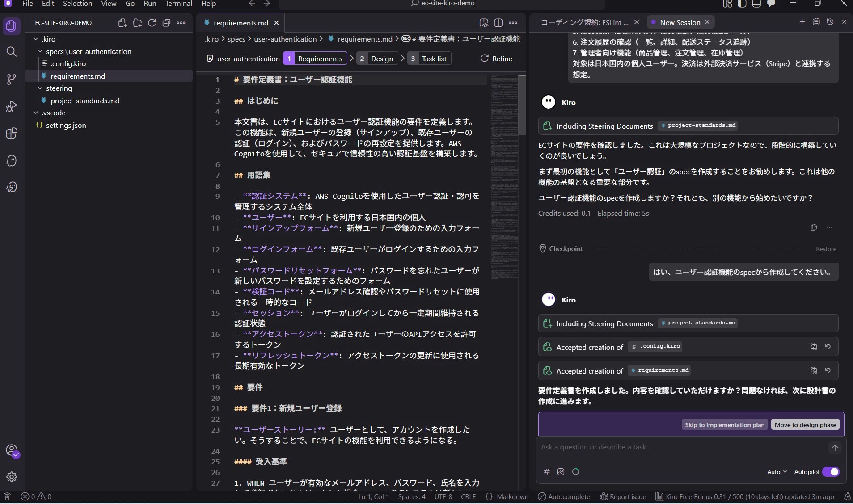Open the Terminal menu
Viewport: 853px width, 504px height.
coord(179,4)
